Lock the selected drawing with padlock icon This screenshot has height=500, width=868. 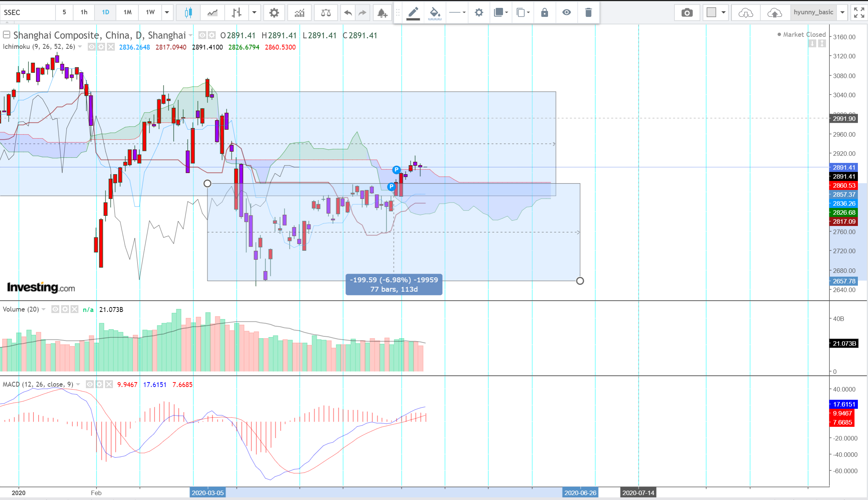click(544, 13)
